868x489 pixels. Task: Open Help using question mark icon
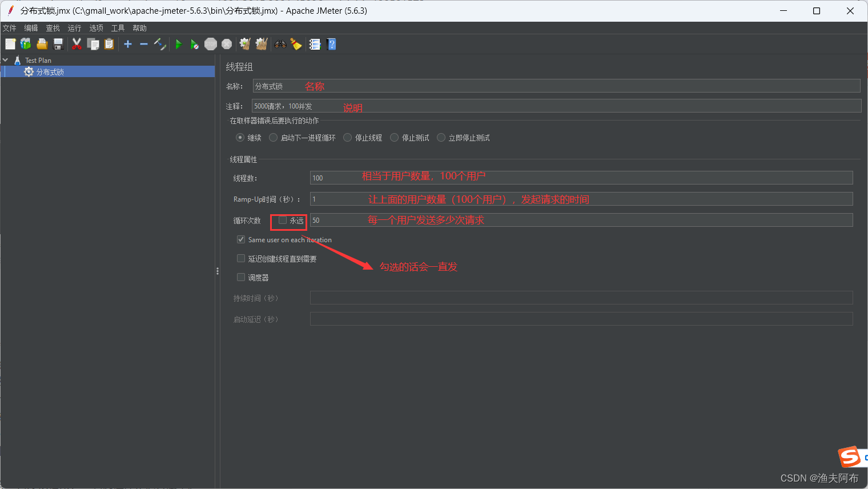coord(331,44)
